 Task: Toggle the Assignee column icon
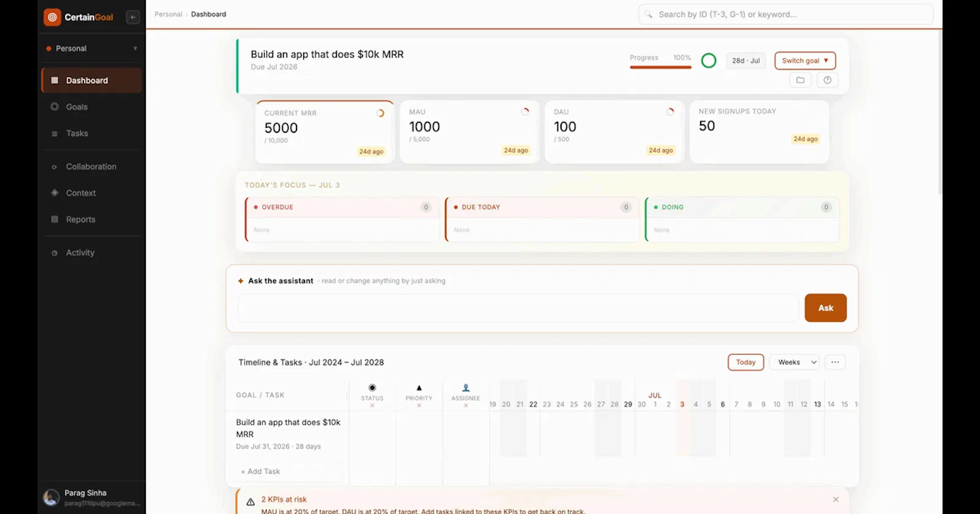pos(466,388)
